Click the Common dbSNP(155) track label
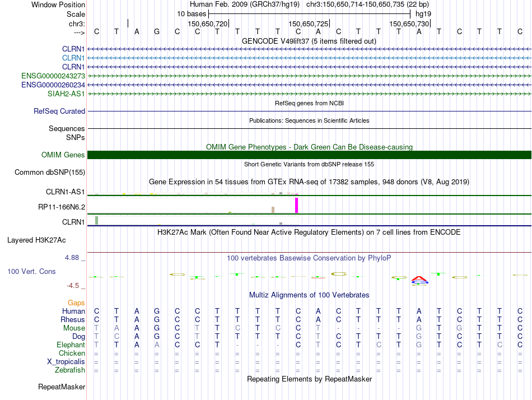The width and height of the screenshot is (532, 400). tap(50, 172)
